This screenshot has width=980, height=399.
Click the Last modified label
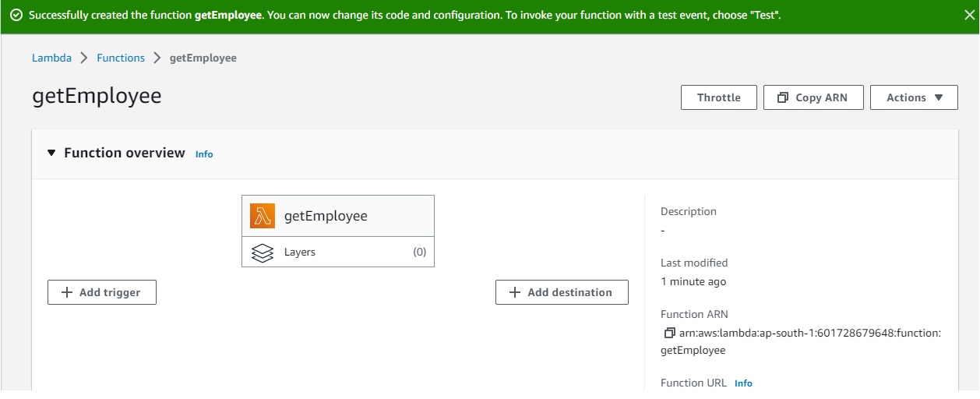click(x=694, y=263)
